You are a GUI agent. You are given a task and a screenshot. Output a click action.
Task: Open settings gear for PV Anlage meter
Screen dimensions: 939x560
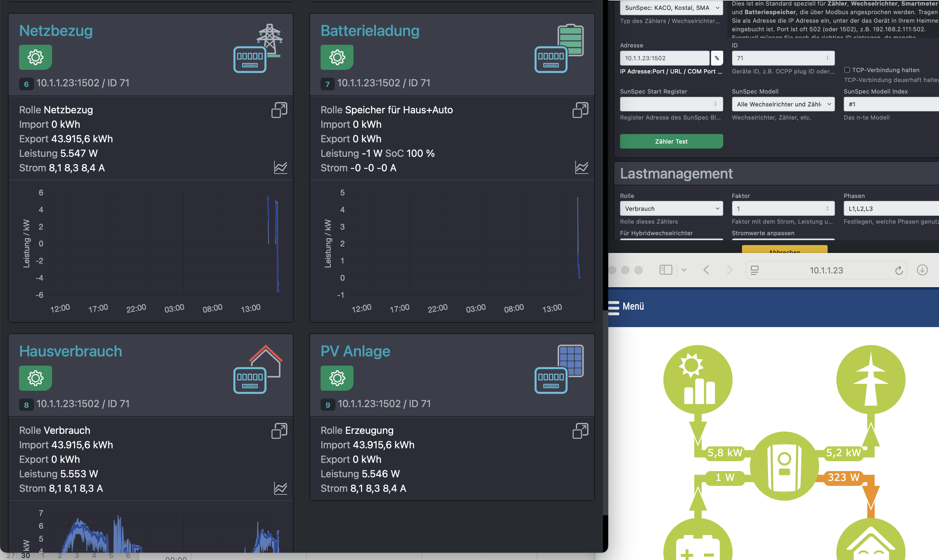pyautogui.click(x=337, y=378)
